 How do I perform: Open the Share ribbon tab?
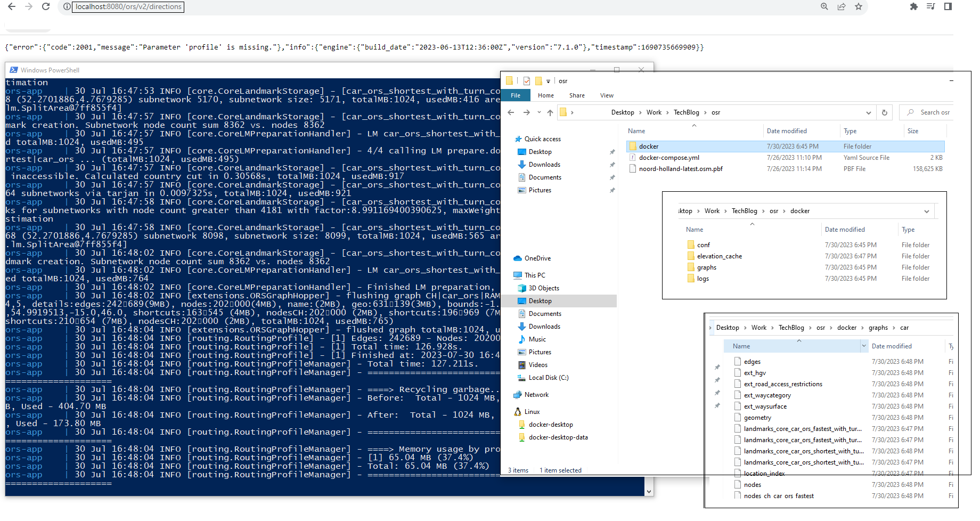click(x=577, y=95)
